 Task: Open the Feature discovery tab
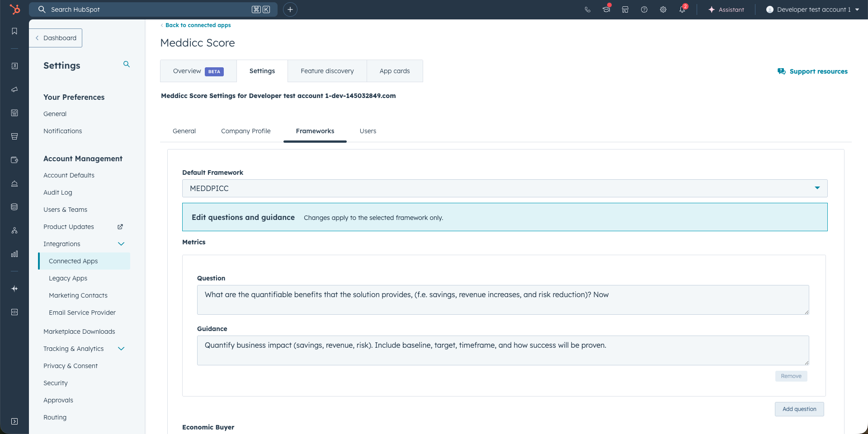(327, 71)
